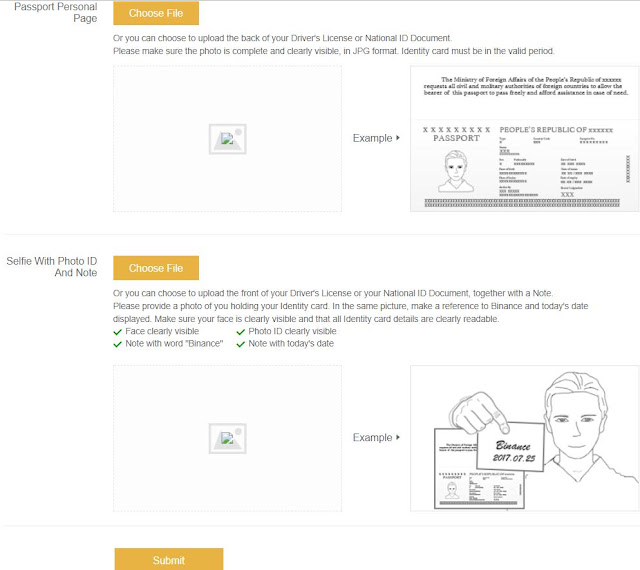Screen dimensions: 640x570
Task: Click the arrow next to passport Example label
Action: pos(398,138)
